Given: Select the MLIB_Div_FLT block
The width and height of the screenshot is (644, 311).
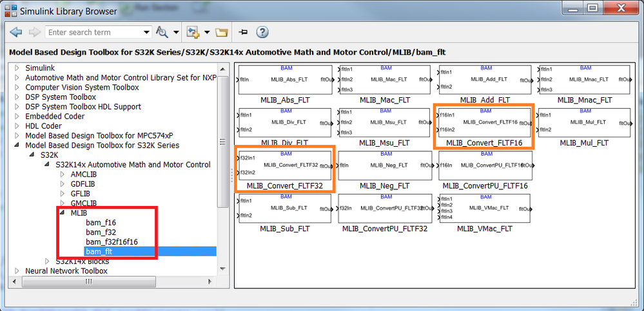Looking at the screenshot, I should click(285, 123).
